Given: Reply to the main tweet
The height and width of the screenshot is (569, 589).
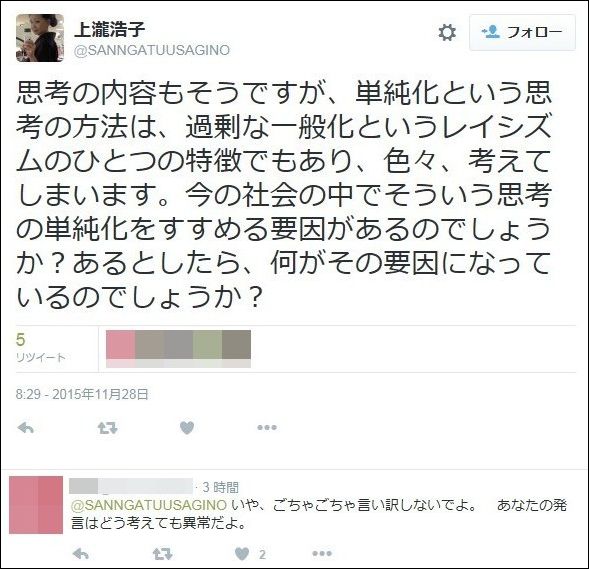Looking at the screenshot, I should pyautogui.click(x=26, y=427).
